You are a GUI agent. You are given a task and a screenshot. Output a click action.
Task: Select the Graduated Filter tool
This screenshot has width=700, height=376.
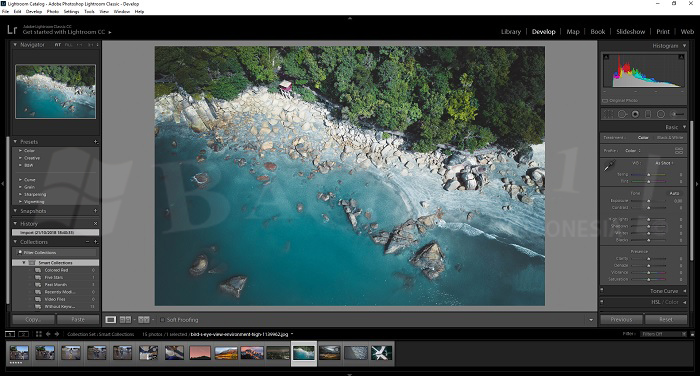(648, 114)
